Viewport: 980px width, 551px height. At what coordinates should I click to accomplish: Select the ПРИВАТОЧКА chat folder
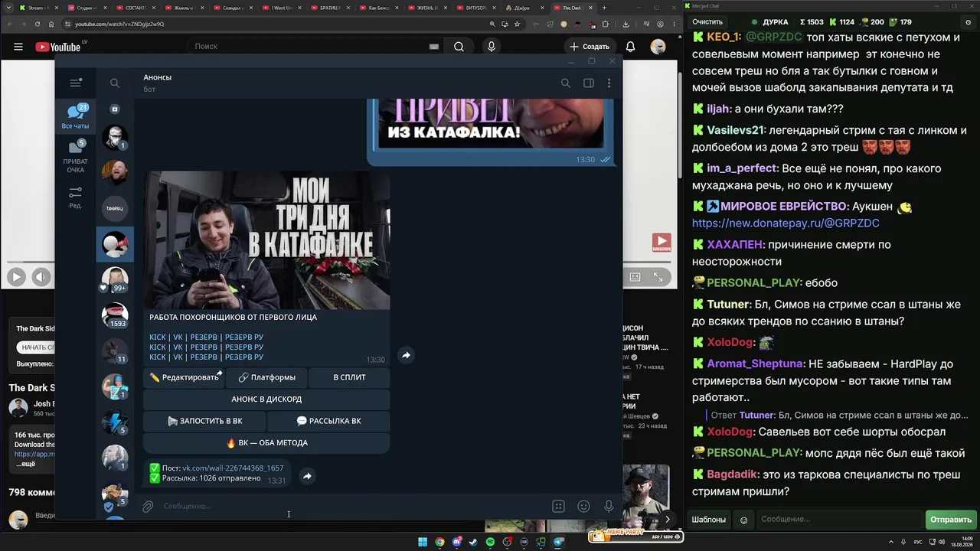75,156
